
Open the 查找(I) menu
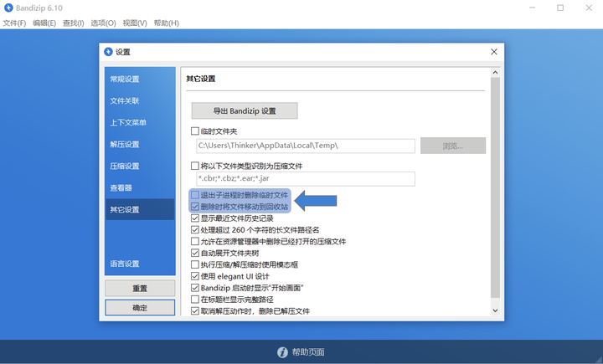point(74,23)
